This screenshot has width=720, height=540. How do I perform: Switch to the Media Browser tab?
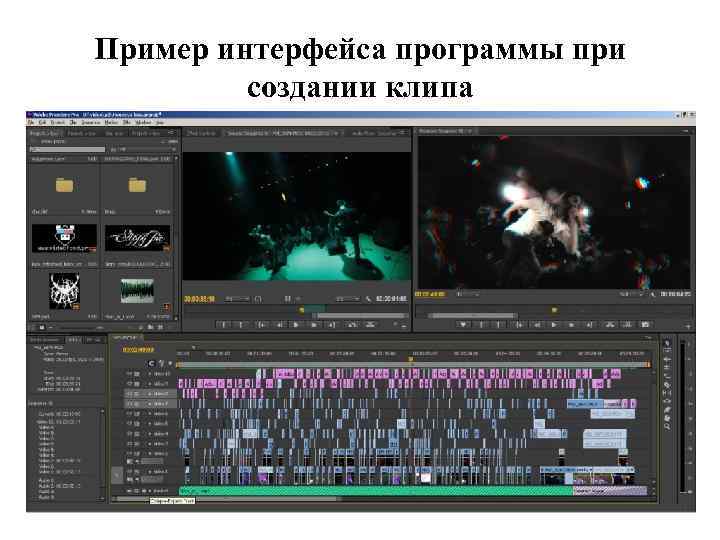click(45, 340)
